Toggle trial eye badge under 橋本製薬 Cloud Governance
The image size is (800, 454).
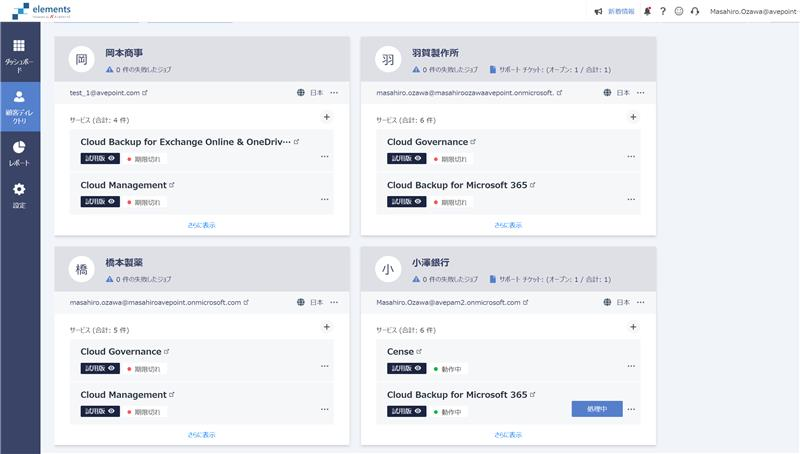(x=100, y=368)
